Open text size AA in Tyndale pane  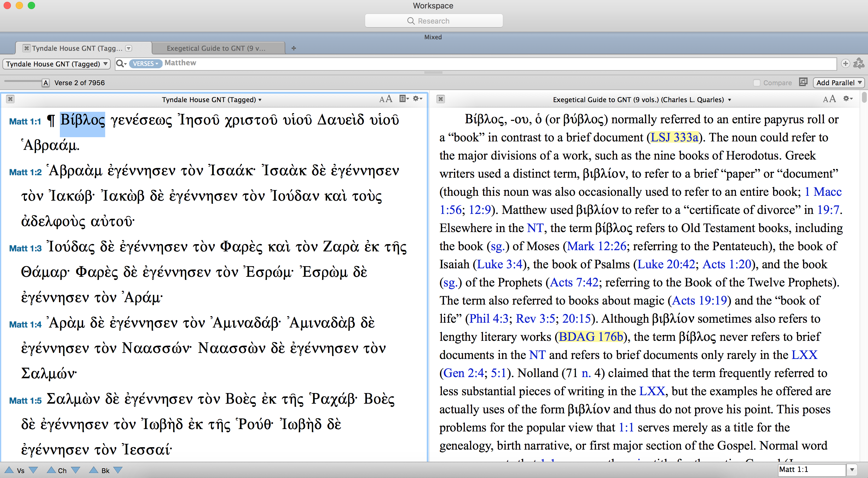click(x=385, y=99)
